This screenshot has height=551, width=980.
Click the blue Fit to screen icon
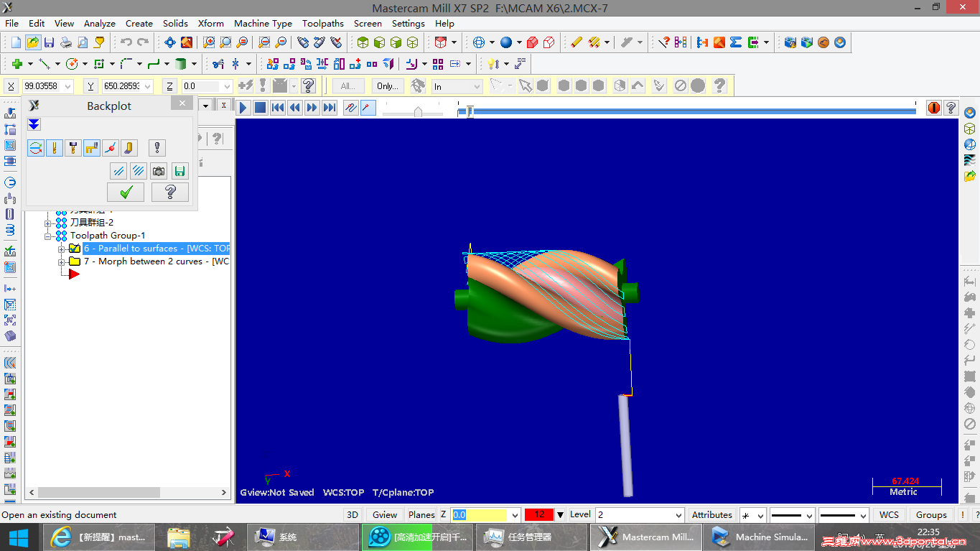click(x=170, y=42)
